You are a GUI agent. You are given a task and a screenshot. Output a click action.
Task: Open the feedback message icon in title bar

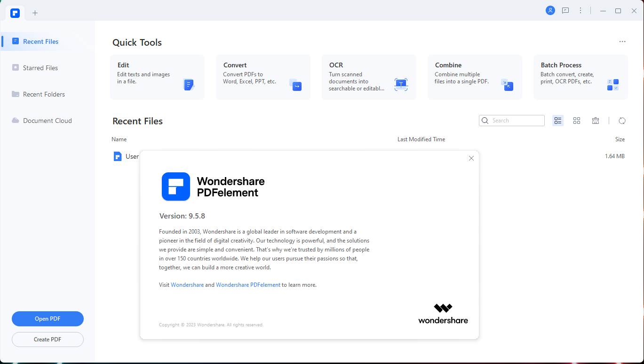(565, 10)
